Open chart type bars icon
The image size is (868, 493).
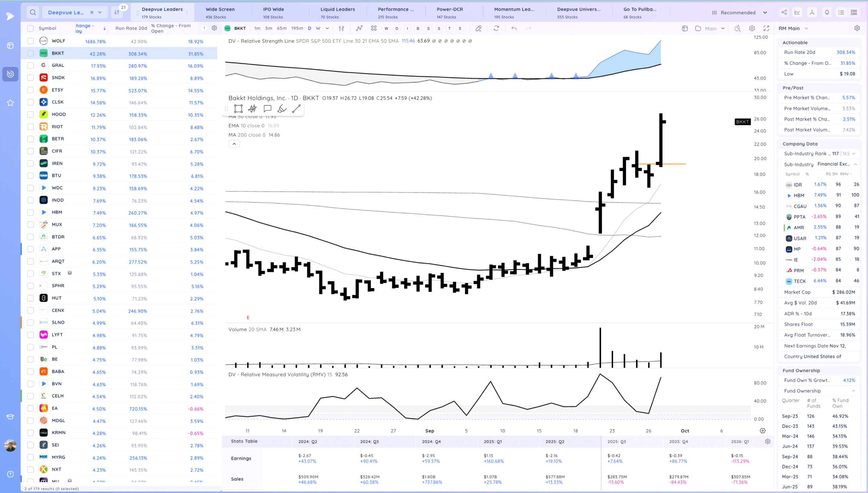[x=341, y=28]
